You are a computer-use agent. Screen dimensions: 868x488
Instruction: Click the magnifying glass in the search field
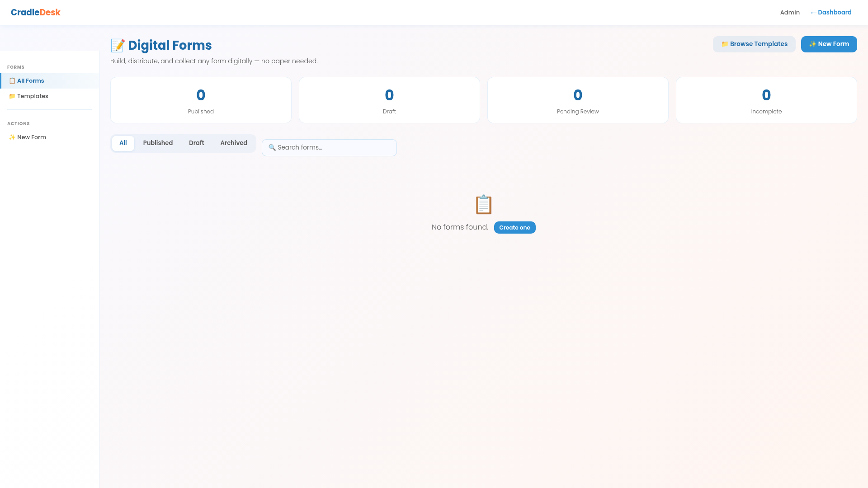pos(272,147)
